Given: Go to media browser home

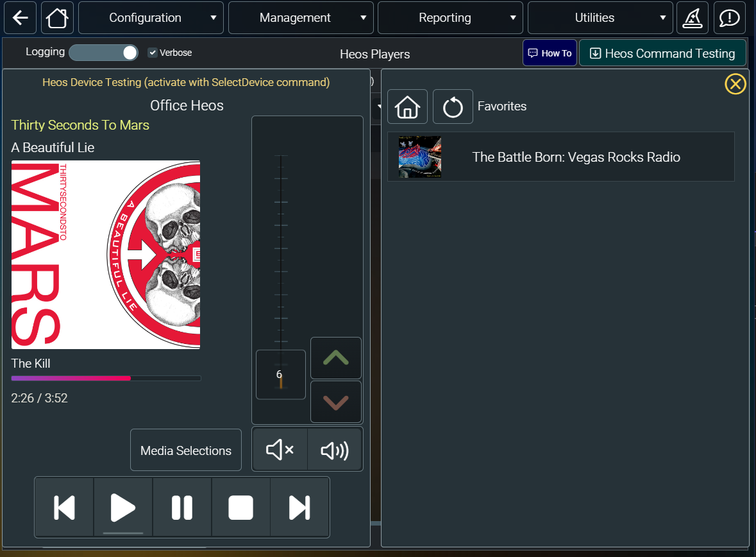Looking at the screenshot, I should (407, 107).
